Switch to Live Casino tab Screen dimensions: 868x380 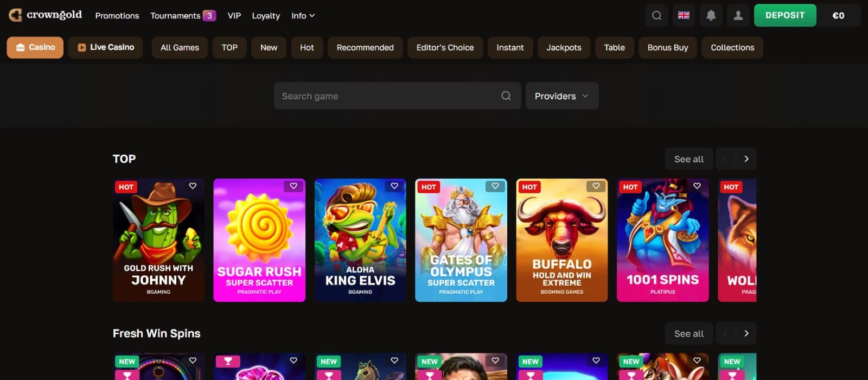pyautogui.click(x=106, y=47)
